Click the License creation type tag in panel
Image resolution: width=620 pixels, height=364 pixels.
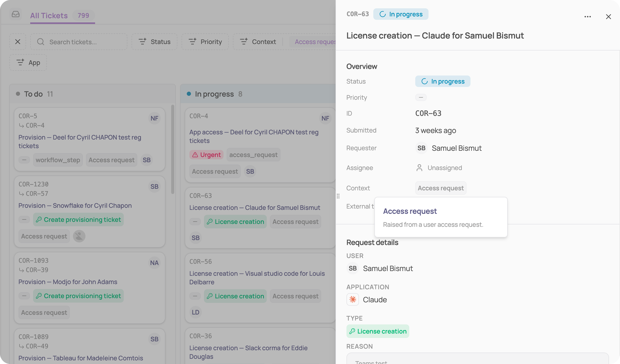378,331
